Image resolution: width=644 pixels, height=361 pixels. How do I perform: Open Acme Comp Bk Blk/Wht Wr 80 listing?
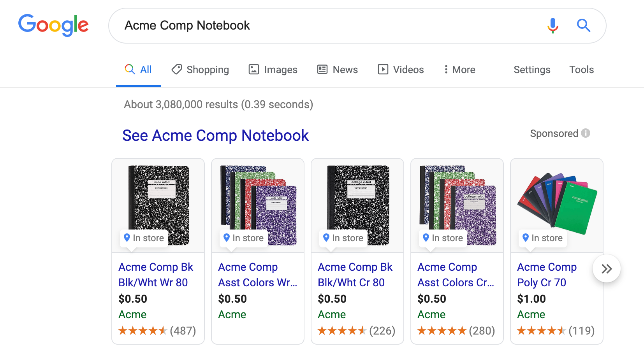pos(156,275)
